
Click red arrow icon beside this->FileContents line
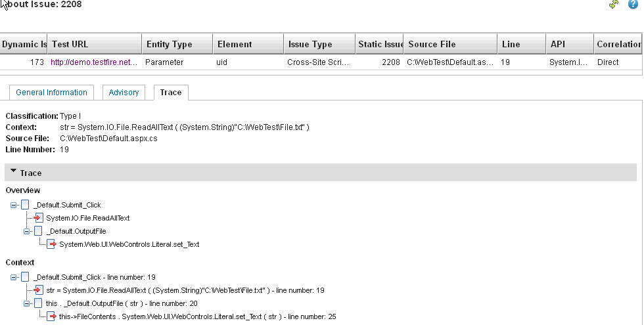tap(51, 316)
